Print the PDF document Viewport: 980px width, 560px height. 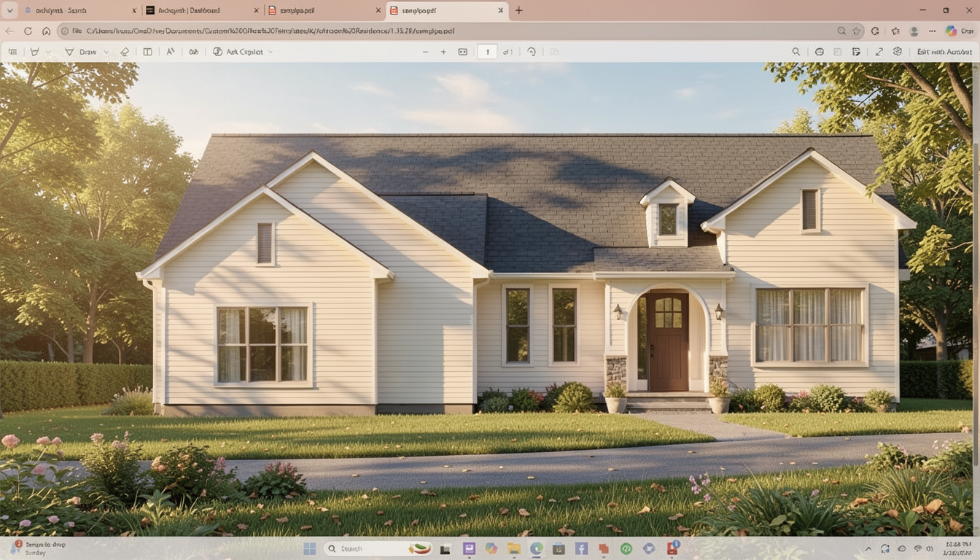click(x=819, y=52)
